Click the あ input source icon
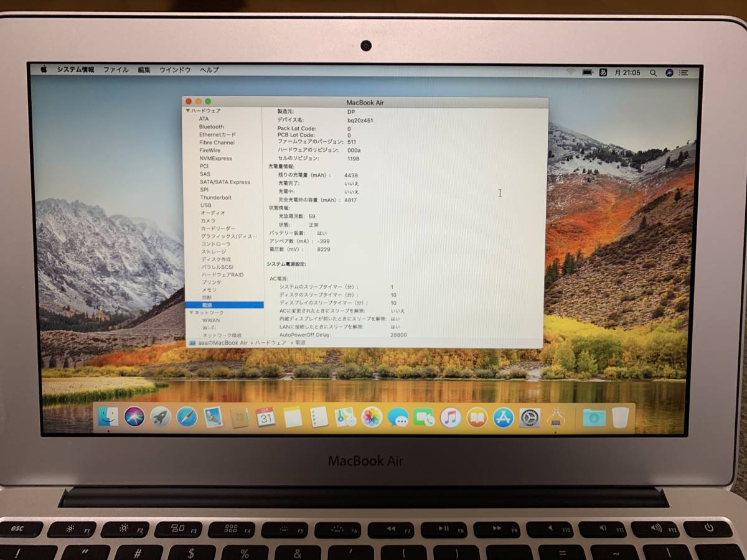747x560 pixels. point(603,72)
